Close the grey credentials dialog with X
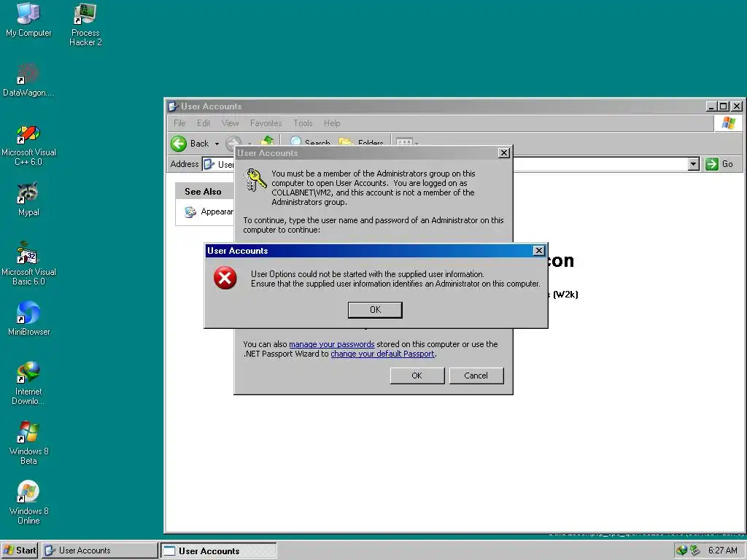This screenshot has width=747, height=560. (x=503, y=153)
